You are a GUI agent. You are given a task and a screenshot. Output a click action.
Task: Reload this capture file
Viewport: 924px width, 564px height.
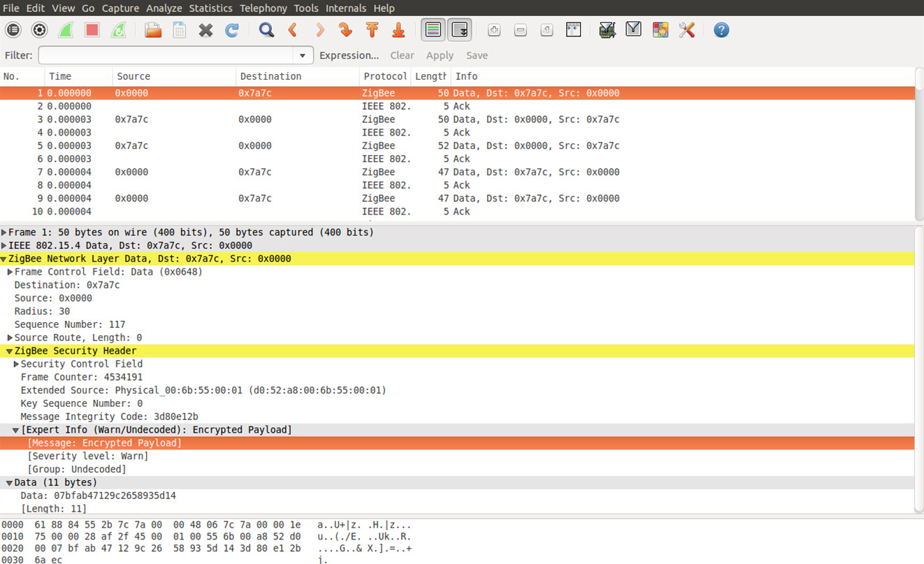(232, 30)
